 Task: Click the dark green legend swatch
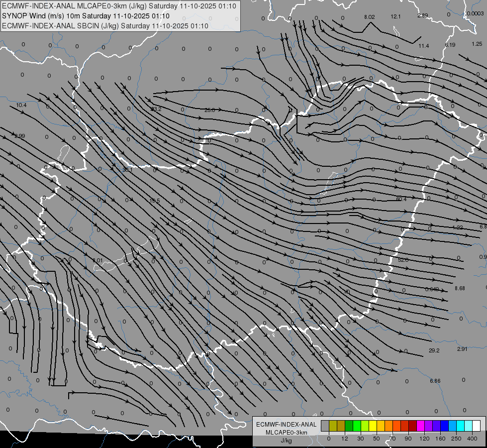(349, 426)
